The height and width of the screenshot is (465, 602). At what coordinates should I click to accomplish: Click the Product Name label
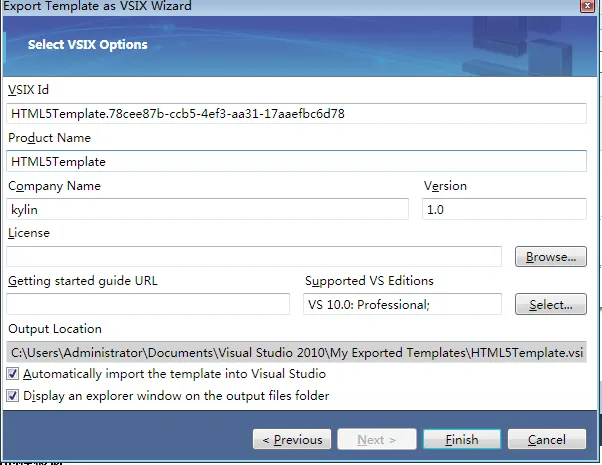click(x=50, y=138)
